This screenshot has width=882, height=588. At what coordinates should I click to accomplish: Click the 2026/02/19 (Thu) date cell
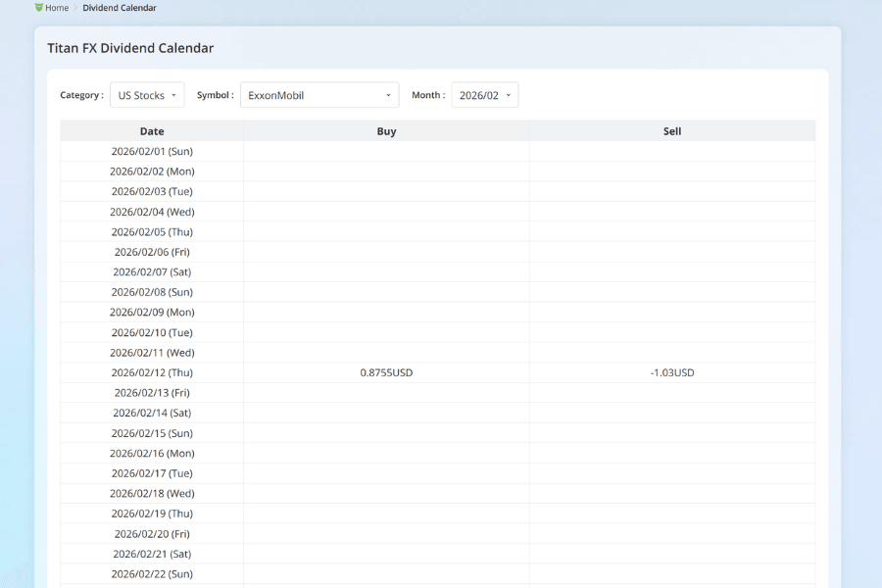pos(152,514)
